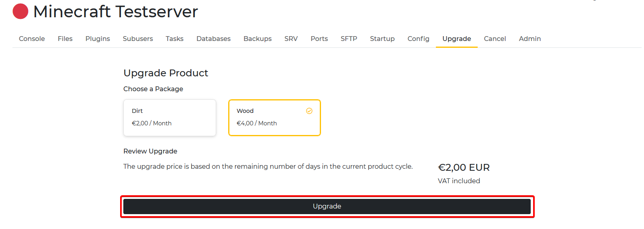Open the Tasks tab
The image size is (644, 229).
coord(174,39)
